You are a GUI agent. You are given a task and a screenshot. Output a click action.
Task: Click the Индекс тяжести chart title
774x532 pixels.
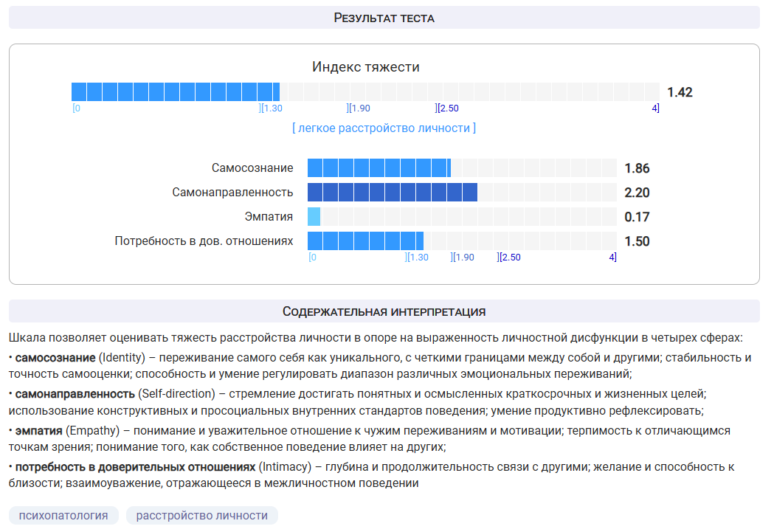click(365, 67)
